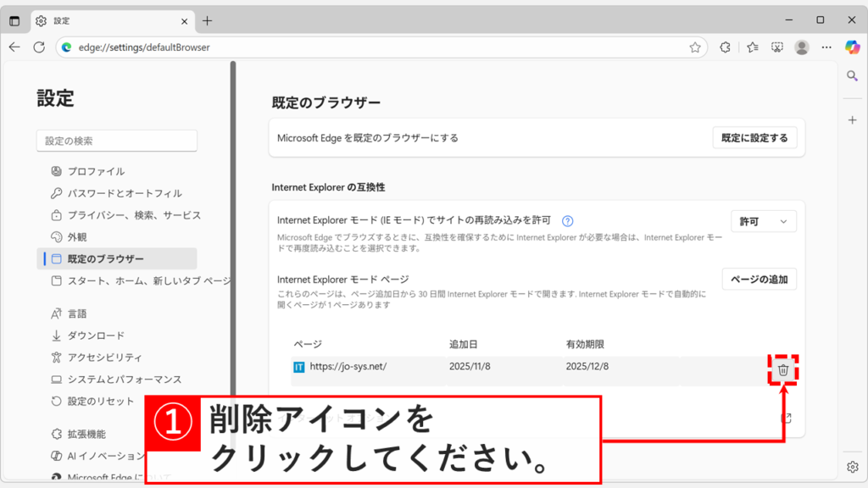Open search in the right sidebar

click(x=852, y=75)
